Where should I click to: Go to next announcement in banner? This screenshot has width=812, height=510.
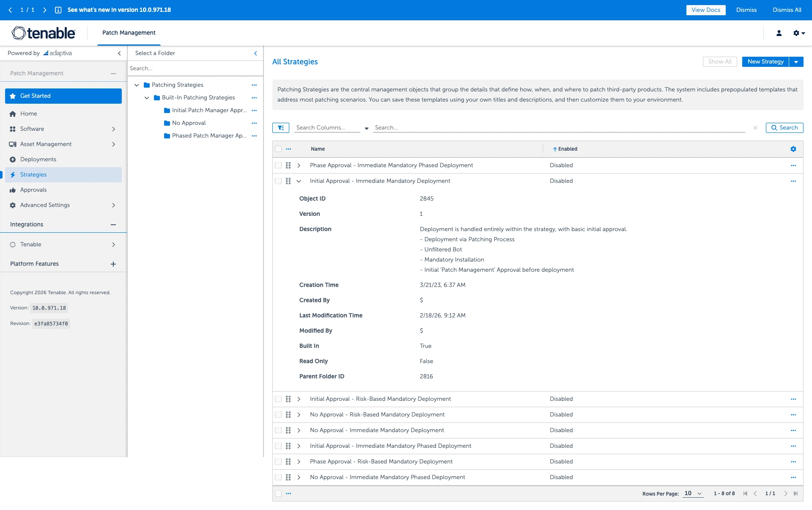click(x=44, y=10)
